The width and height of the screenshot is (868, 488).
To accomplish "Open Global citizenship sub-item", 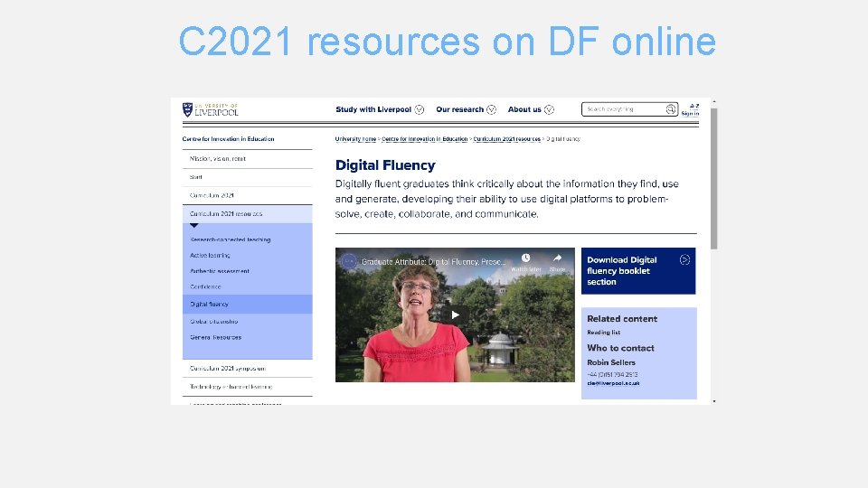I will [214, 322].
